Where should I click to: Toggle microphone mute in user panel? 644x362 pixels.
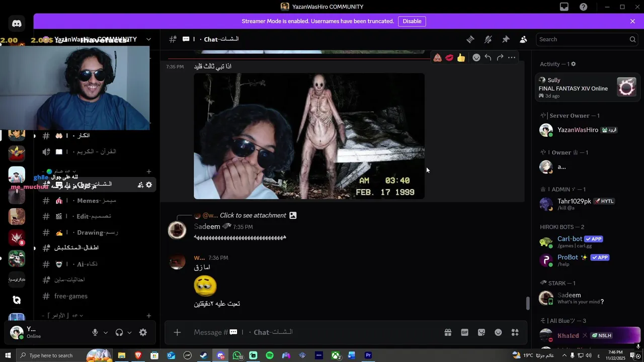pos(95,332)
